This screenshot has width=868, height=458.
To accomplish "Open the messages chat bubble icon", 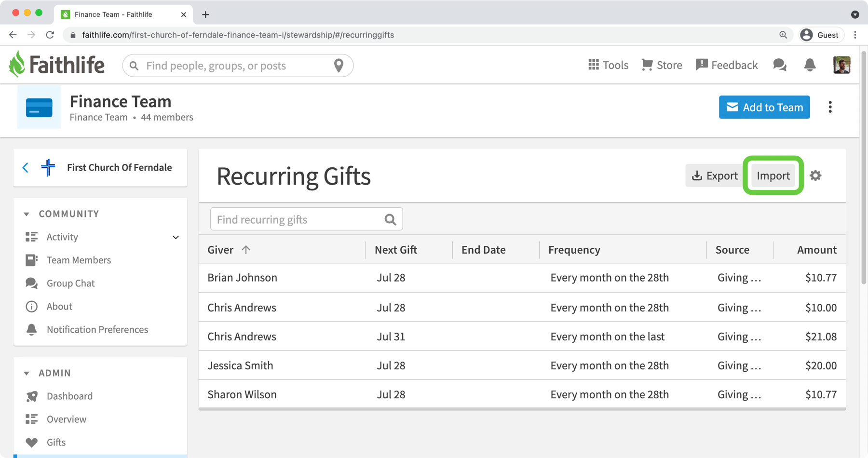I will pos(780,65).
